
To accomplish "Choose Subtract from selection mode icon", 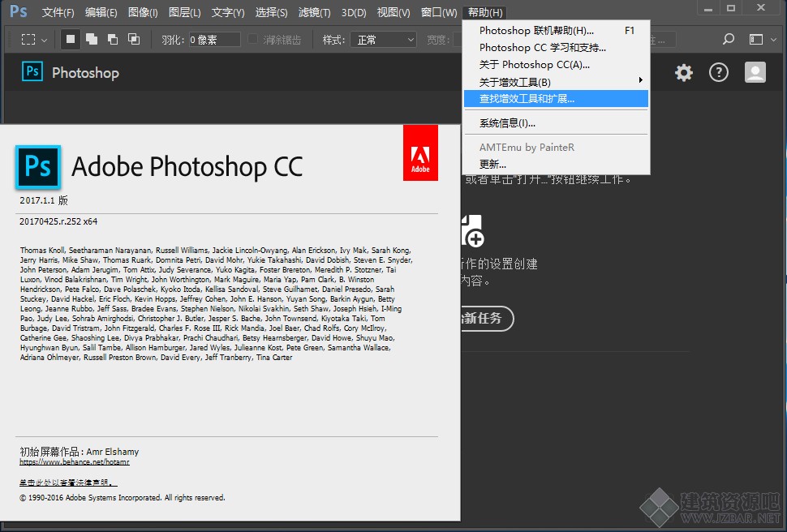I will point(113,39).
